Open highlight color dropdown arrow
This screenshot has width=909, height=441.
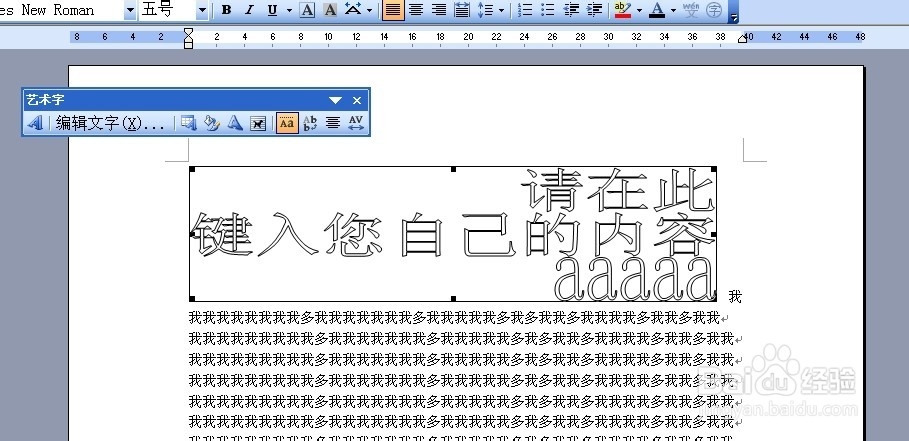tap(639, 10)
